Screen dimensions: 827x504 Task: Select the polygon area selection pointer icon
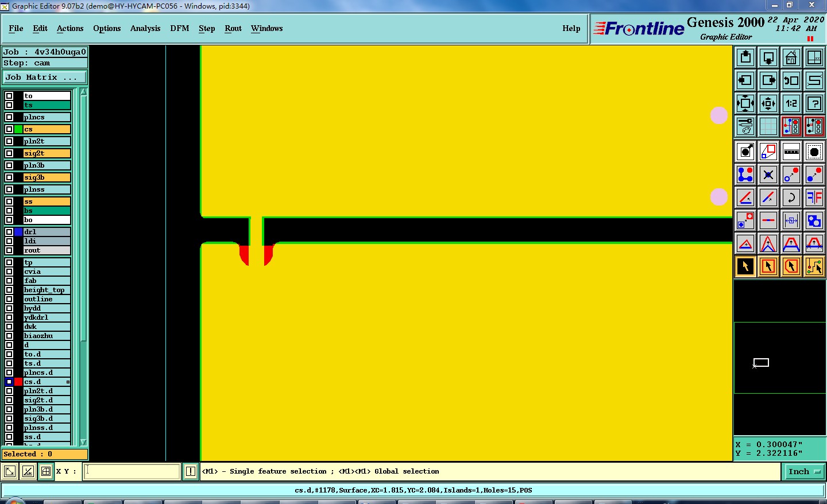tap(791, 266)
